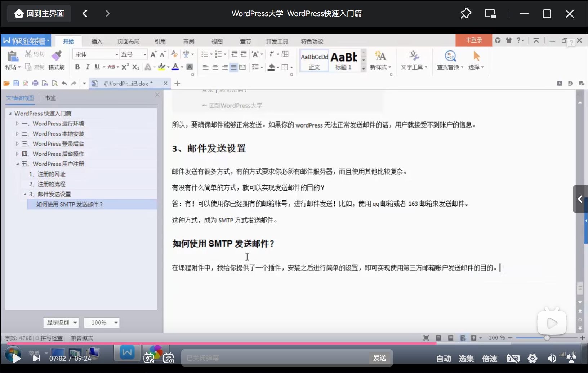Click the danmaku input field
This screenshot has height=373, width=588.
276,358
